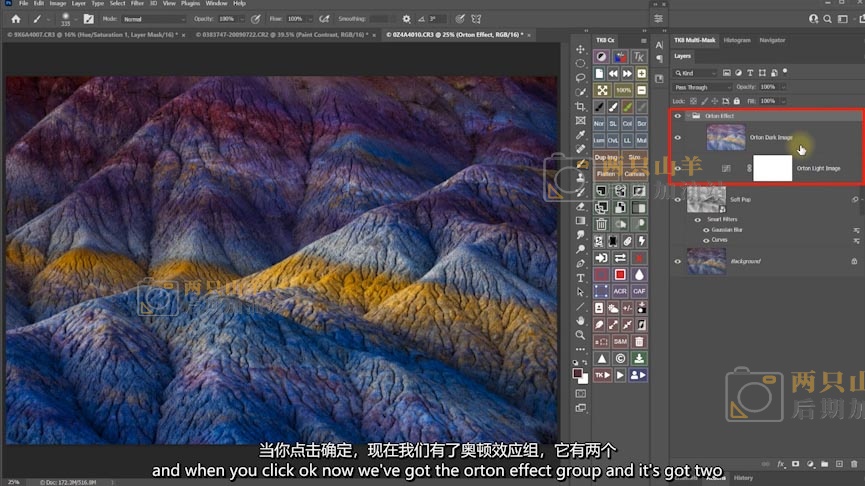The width and height of the screenshot is (865, 486).
Task: Click the Flatten button in TK8 panel
Action: [606, 173]
